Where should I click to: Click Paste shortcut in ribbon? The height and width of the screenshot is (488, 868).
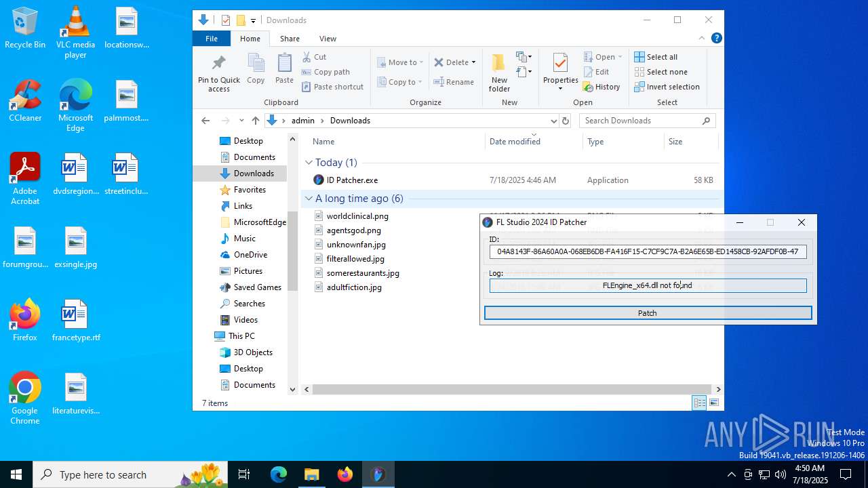[x=332, y=87]
